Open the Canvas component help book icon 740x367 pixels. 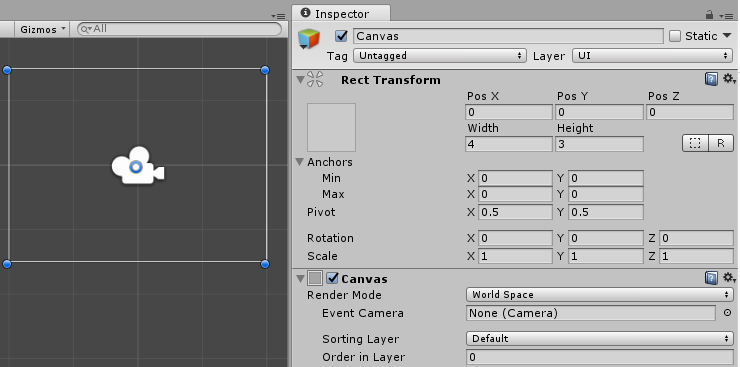coord(711,278)
